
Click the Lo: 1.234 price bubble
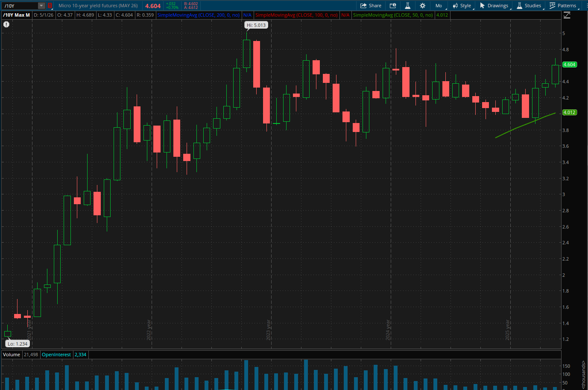pos(18,343)
